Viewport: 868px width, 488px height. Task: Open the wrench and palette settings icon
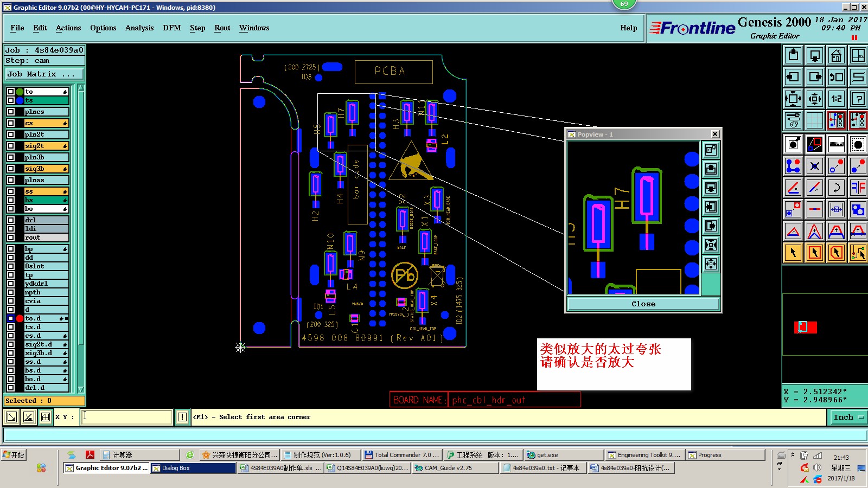[793, 120]
